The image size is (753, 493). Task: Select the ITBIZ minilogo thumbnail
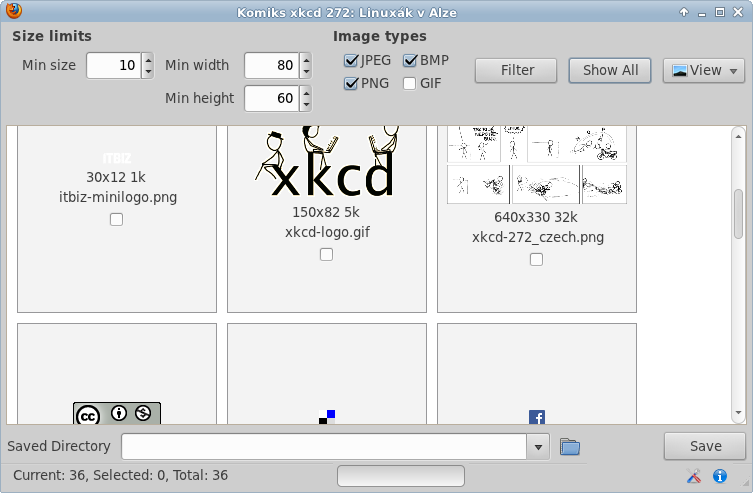[x=117, y=158]
